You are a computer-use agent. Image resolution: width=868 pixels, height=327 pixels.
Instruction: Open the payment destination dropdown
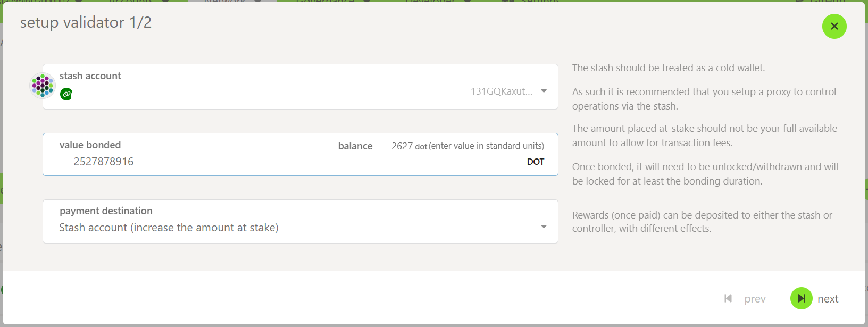544,227
